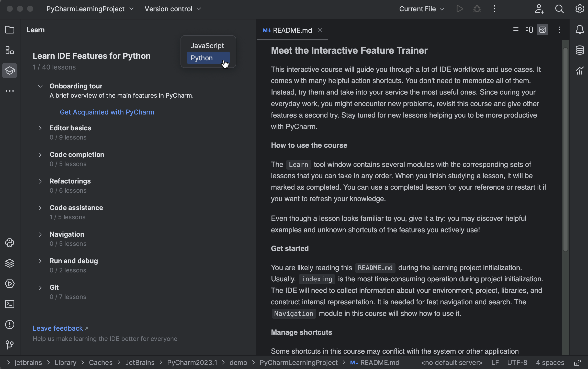This screenshot has height=369, width=588.
Task: Click the Leave feedback link
Action: coord(57,328)
